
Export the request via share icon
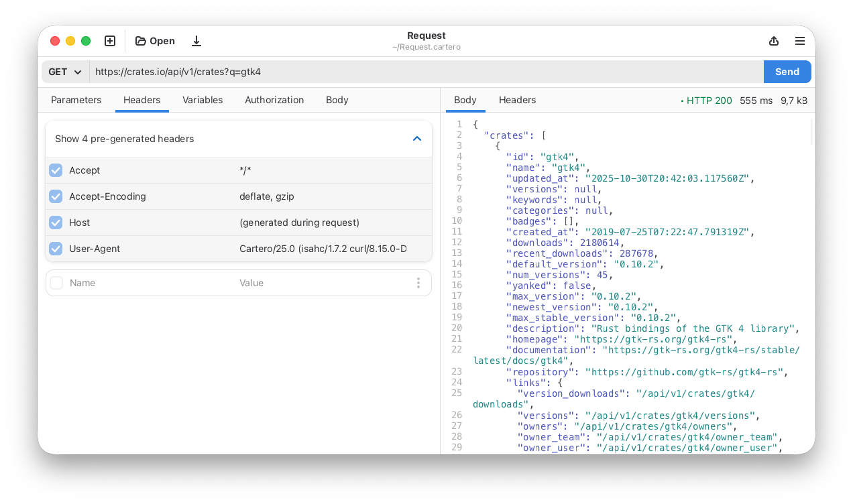coord(774,41)
